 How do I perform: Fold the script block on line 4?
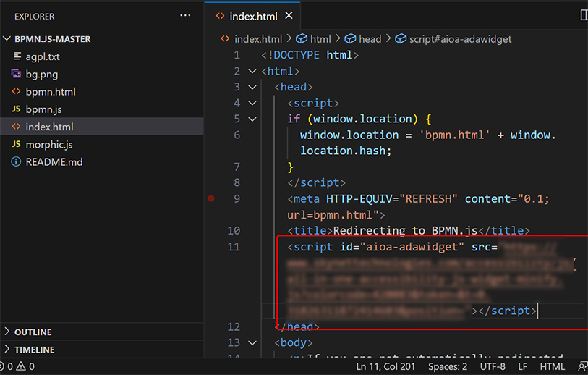point(252,103)
